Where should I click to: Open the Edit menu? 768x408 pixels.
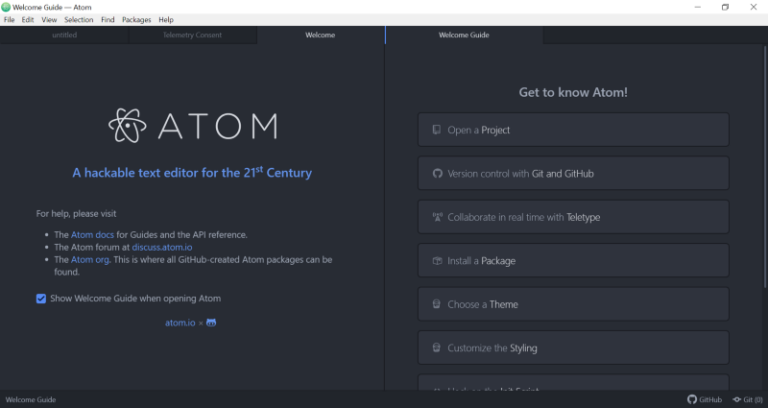(x=28, y=20)
